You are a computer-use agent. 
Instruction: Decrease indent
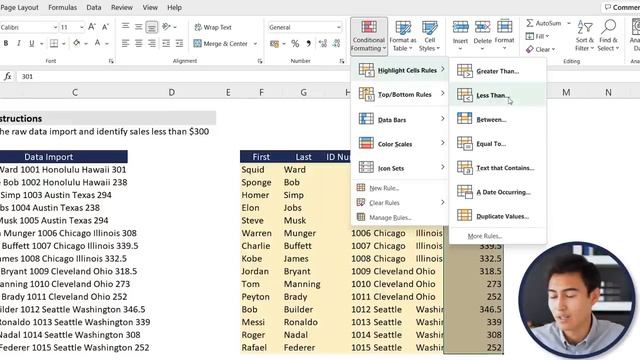tap(166, 43)
